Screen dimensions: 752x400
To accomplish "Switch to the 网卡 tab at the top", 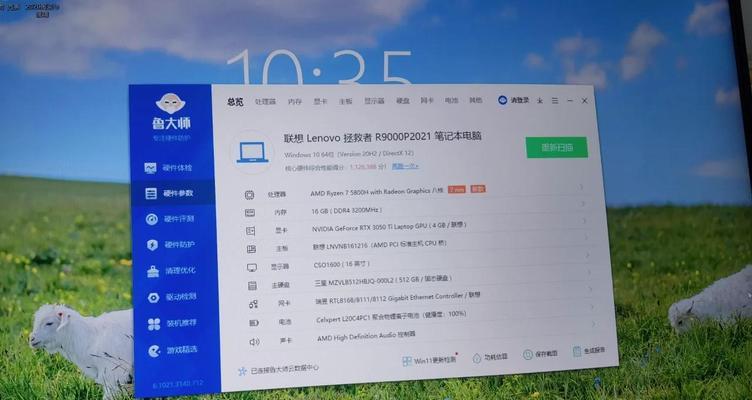I will pos(427,100).
